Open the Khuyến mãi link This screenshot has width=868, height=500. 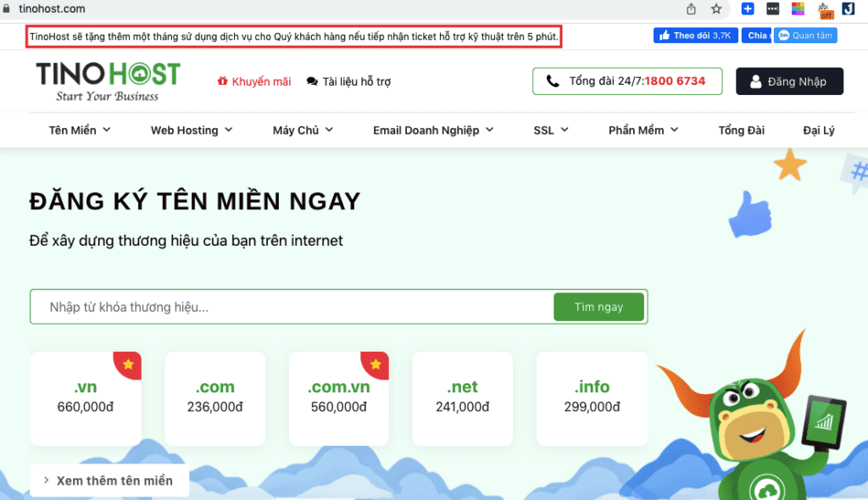click(x=254, y=81)
